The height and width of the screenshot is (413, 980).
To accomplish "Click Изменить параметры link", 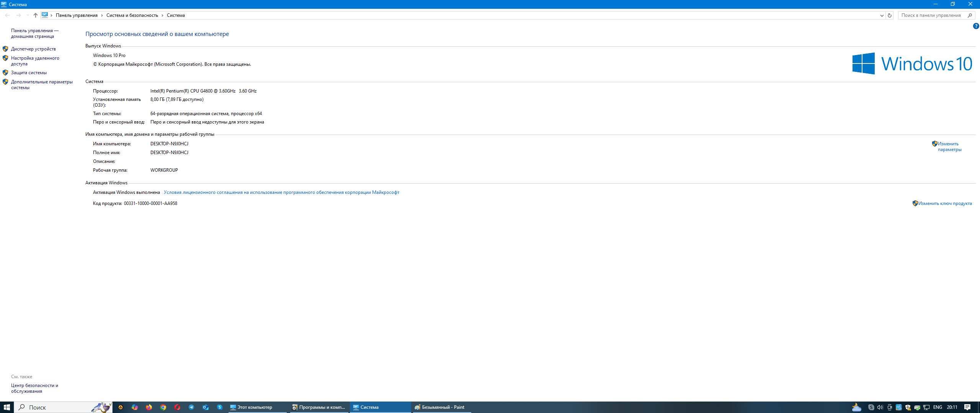I will [x=949, y=146].
